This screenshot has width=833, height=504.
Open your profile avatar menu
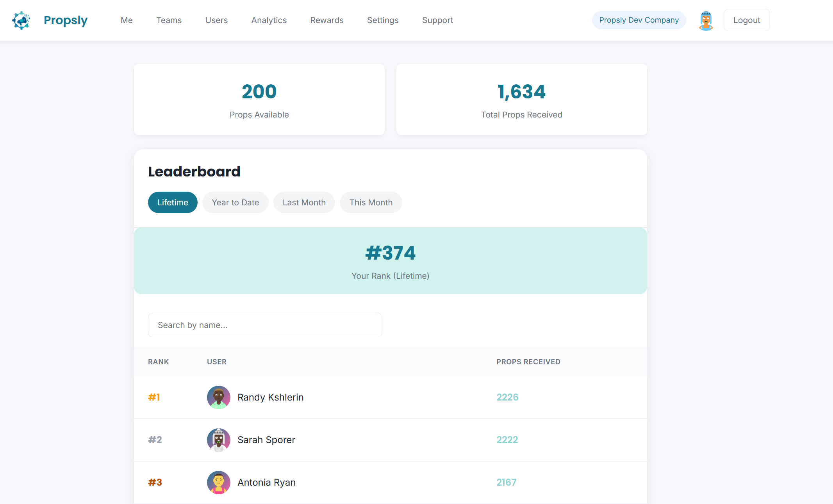tap(706, 20)
